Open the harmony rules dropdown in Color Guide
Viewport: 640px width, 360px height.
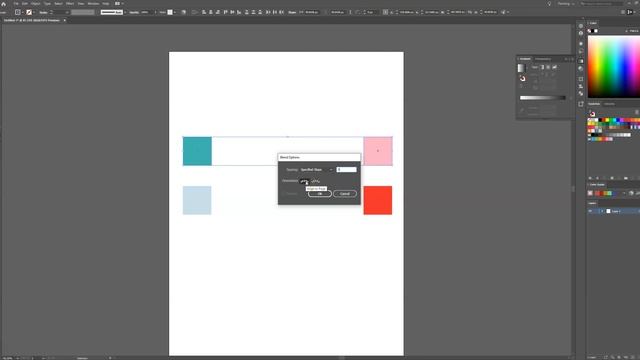[x=624, y=193]
